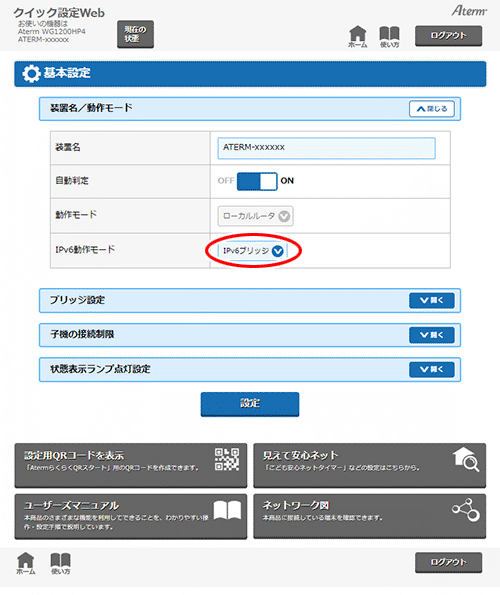Click the open-book icon on ユーザーズマニュアル
Viewport: 500px width, 595px height.
227,510
